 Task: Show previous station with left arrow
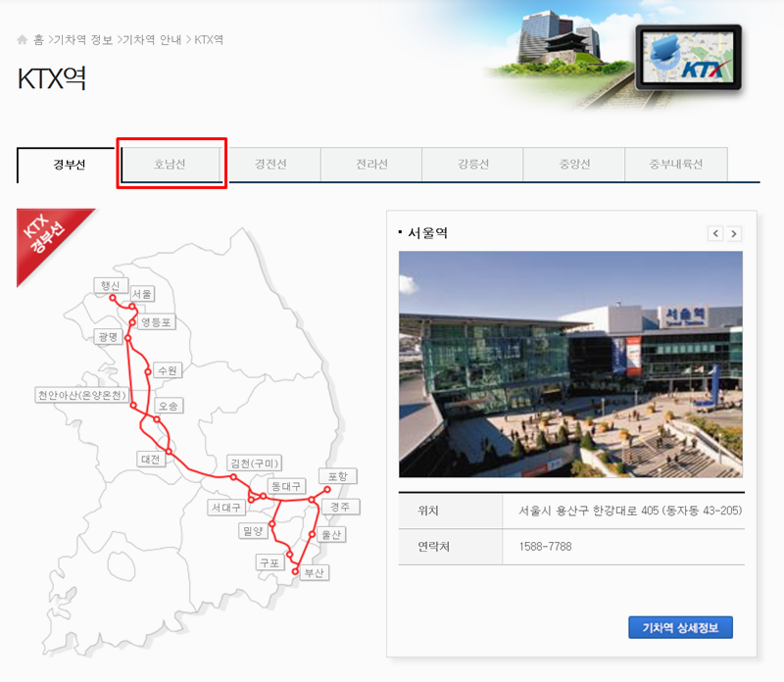(715, 233)
